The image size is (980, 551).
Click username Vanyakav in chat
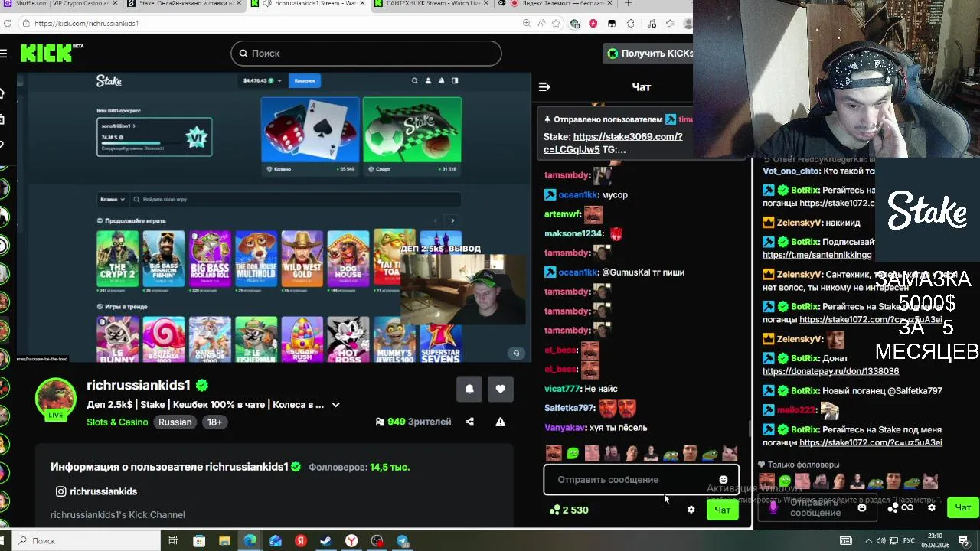point(565,428)
